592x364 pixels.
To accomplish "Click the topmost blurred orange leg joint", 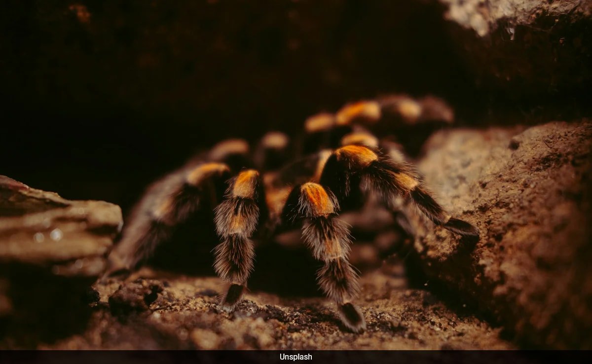I will coord(358,112).
